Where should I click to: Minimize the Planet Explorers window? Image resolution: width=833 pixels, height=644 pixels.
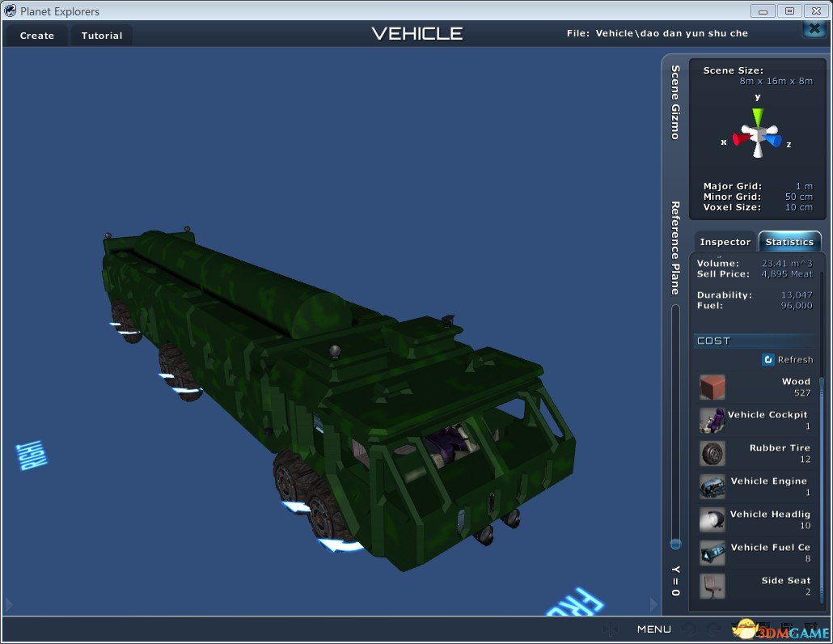point(763,11)
